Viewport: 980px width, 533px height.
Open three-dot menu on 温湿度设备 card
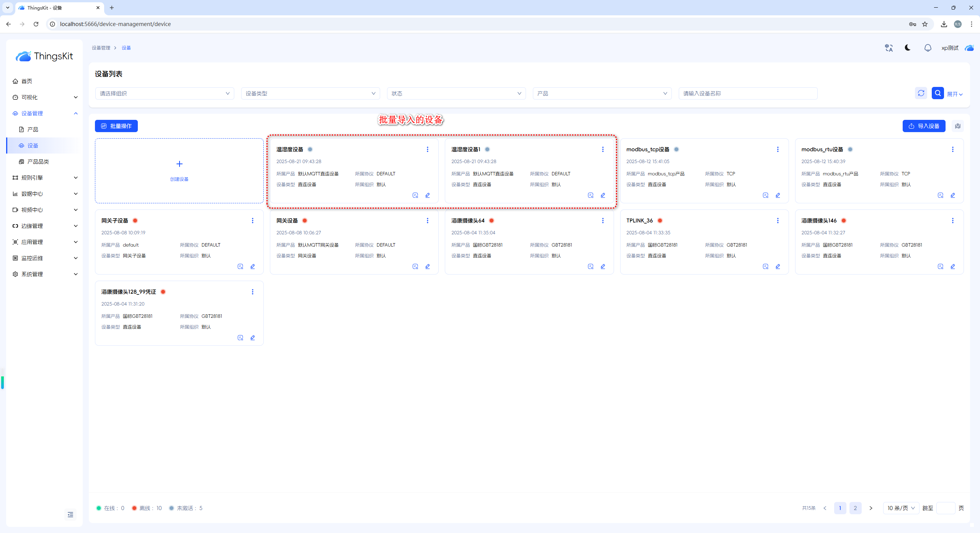pos(428,149)
